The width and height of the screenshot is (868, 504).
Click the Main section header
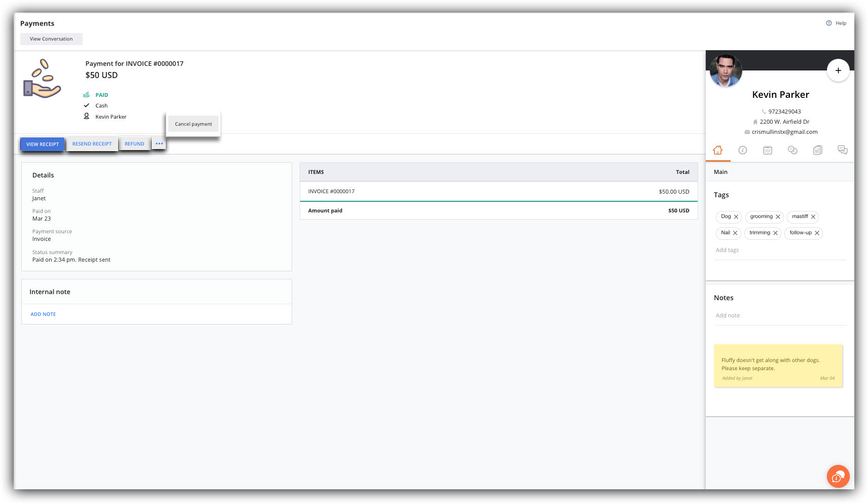(780, 172)
